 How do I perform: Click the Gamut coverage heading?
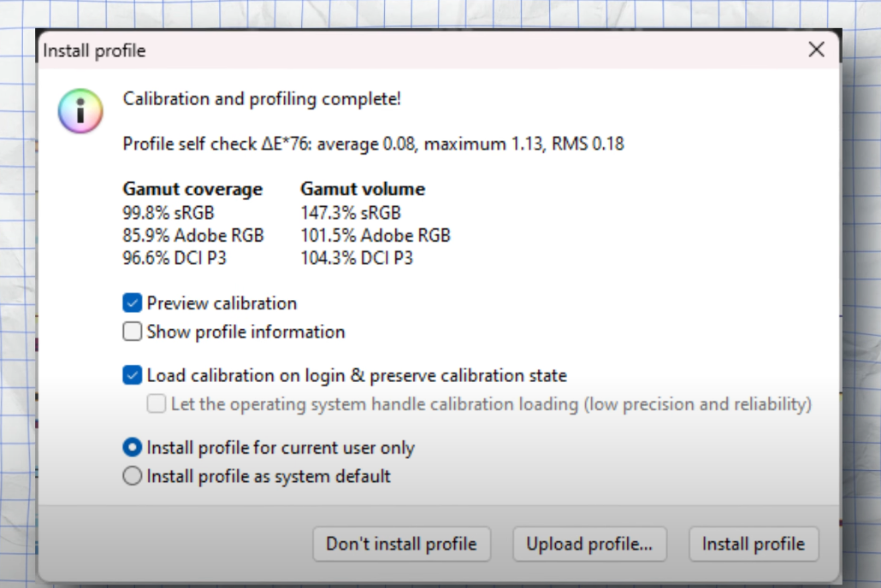(192, 189)
